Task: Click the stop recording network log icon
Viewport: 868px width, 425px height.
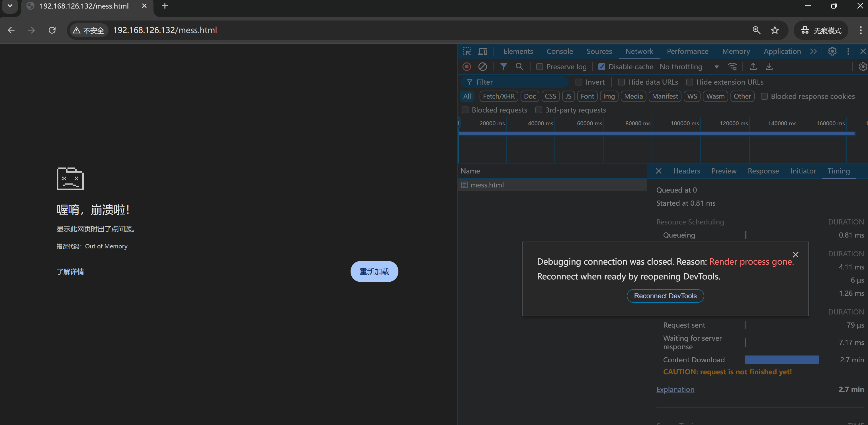Action: 467,67
